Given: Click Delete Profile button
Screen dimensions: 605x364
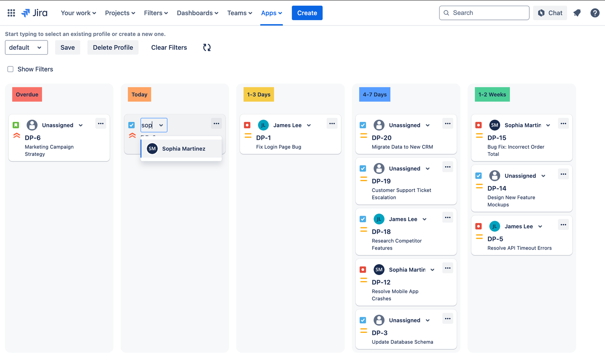Looking at the screenshot, I should tap(113, 47).
